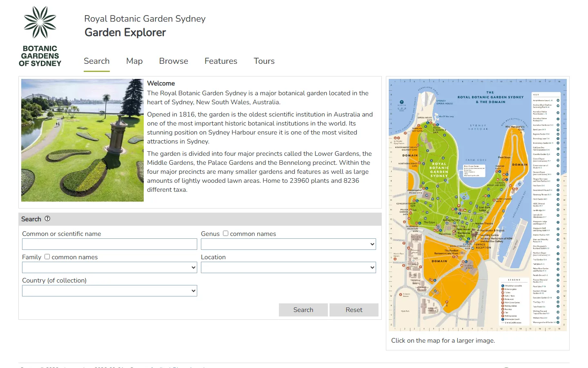Expand the Family dropdown
Screen dimensions: 588x368
[109, 267]
